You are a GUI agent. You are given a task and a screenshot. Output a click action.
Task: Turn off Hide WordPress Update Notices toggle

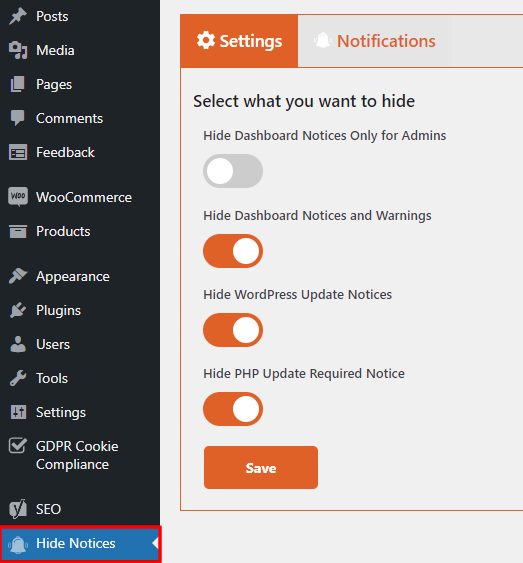(x=233, y=330)
